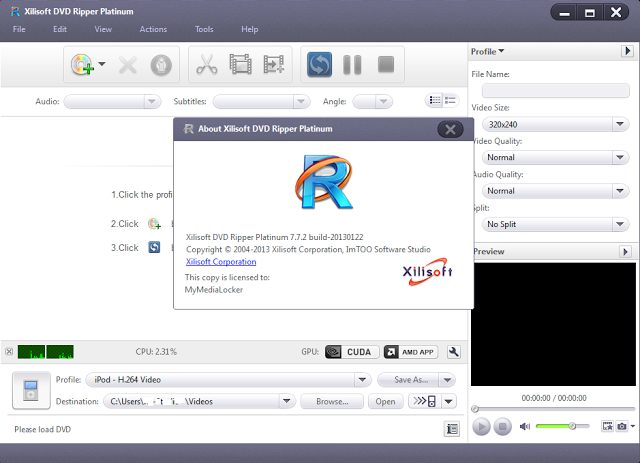Click the CPU: 2.31% reading

coord(156,352)
